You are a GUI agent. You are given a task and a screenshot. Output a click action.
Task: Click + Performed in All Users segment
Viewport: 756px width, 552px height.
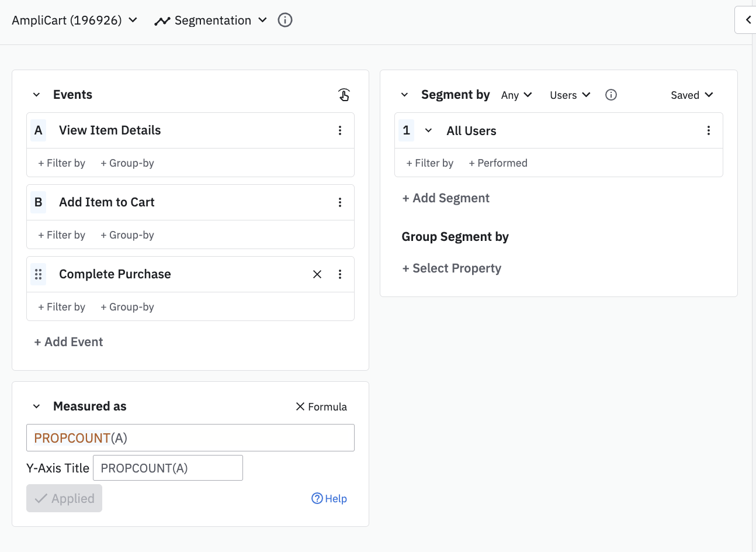click(498, 163)
